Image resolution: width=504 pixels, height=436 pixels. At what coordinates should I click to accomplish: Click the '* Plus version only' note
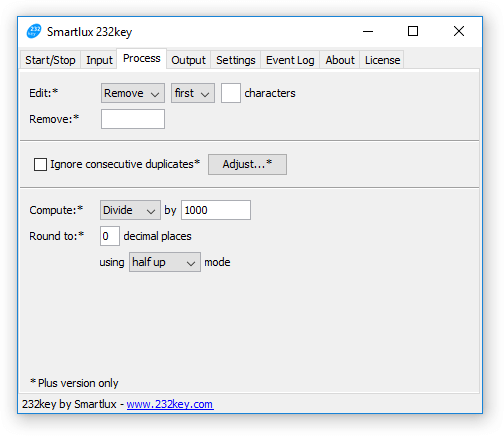click(74, 383)
